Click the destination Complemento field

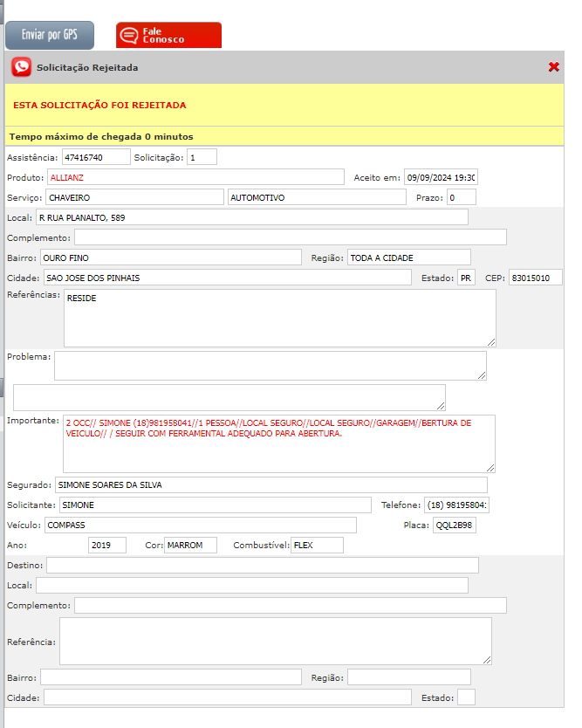(291, 605)
